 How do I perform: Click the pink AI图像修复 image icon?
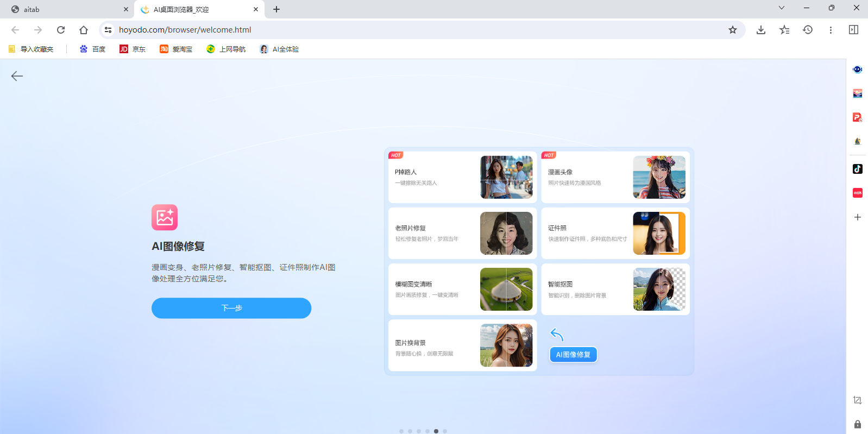click(x=165, y=217)
